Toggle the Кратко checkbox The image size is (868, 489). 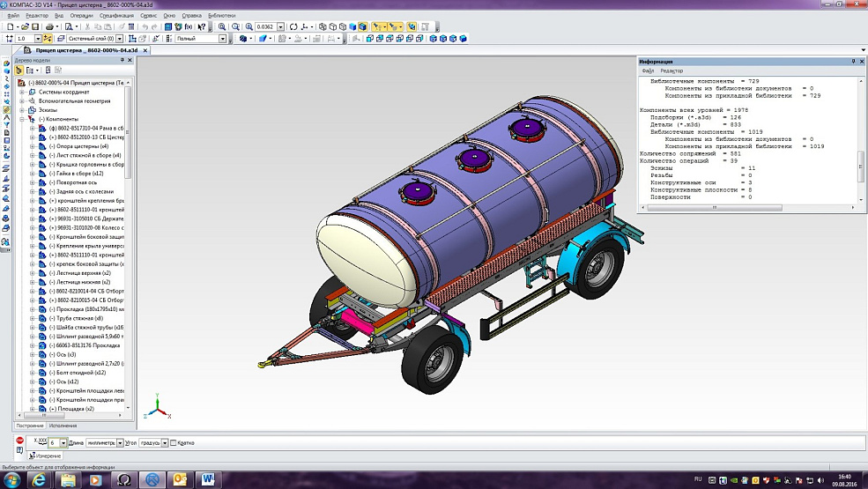tap(173, 442)
